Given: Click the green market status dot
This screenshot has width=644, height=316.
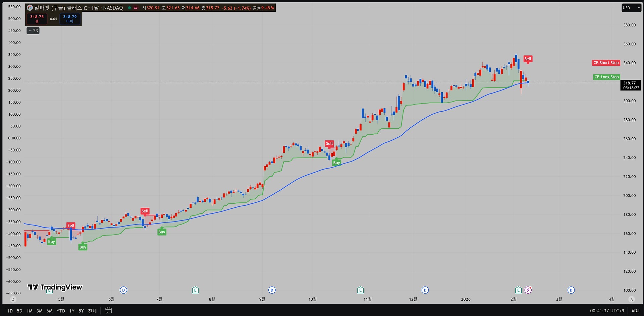Looking at the screenshot, I should click(x=129, y=8).
